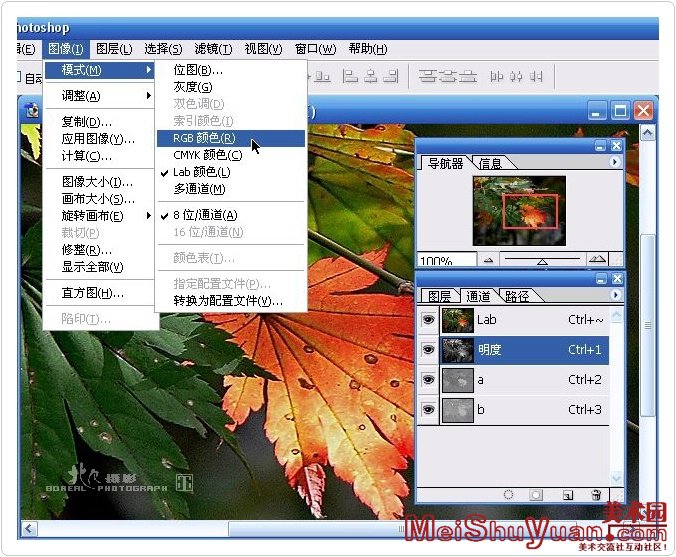676x557 pixels.
Task: Select CMYK 颜色(C) mode
Action: tap(207, 155)
